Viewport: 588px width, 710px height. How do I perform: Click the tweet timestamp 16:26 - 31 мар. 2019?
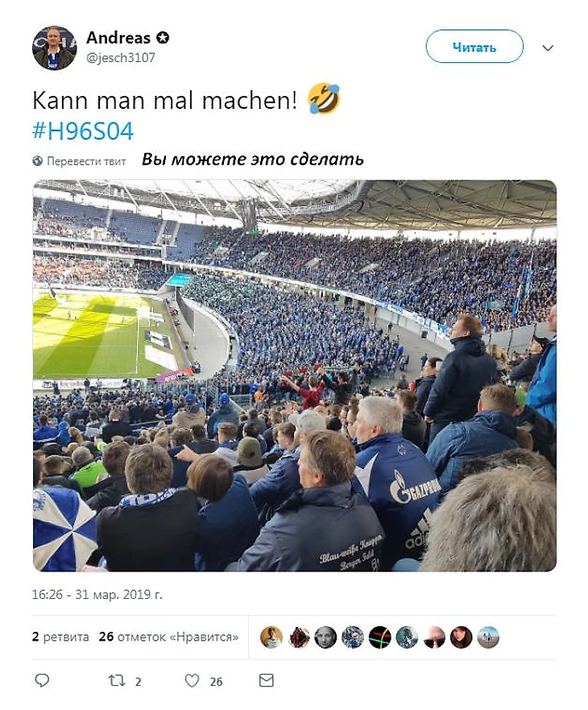pyautogui.click(x=97, y=594)
